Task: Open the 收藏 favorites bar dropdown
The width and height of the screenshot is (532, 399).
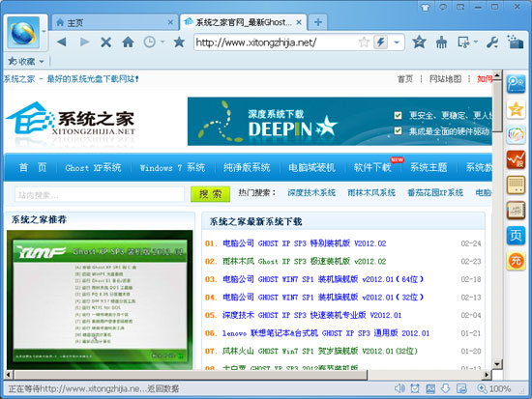Action: (x=26, y=62)
